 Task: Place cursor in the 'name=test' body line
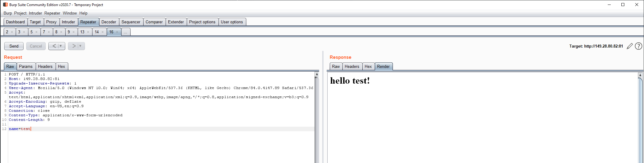[161, 129]
